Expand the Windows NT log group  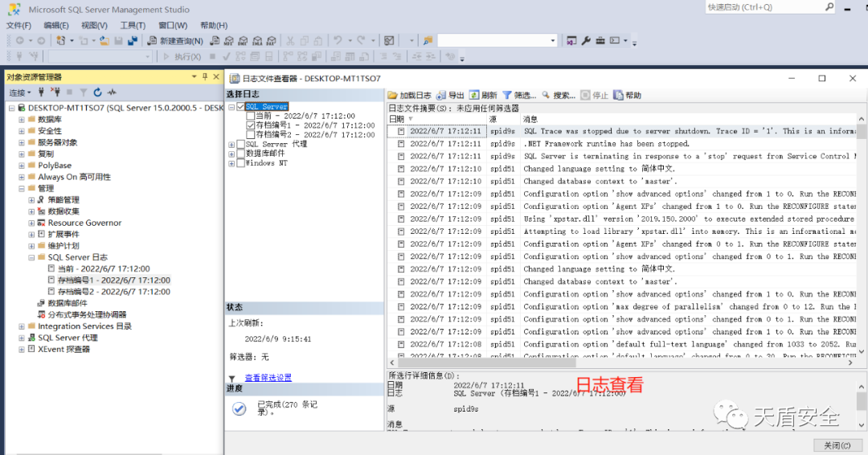(x=231, y=163)
